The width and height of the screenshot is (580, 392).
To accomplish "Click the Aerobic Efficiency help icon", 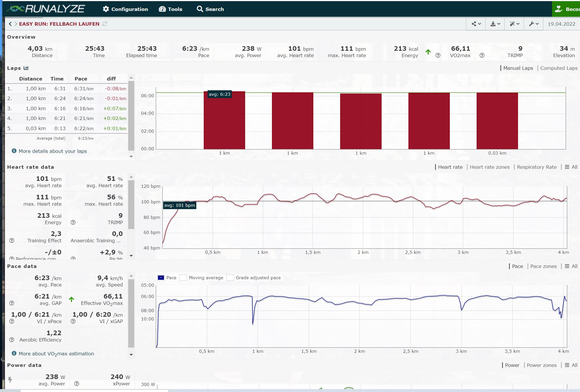I will (12, 340).
